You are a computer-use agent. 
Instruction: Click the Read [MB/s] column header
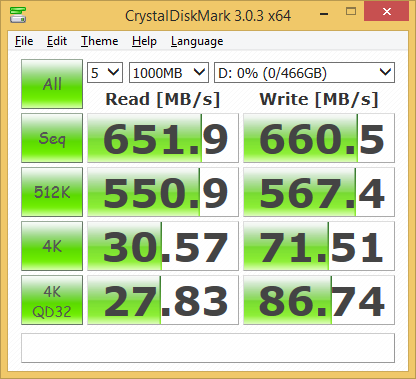click(163, 99)
